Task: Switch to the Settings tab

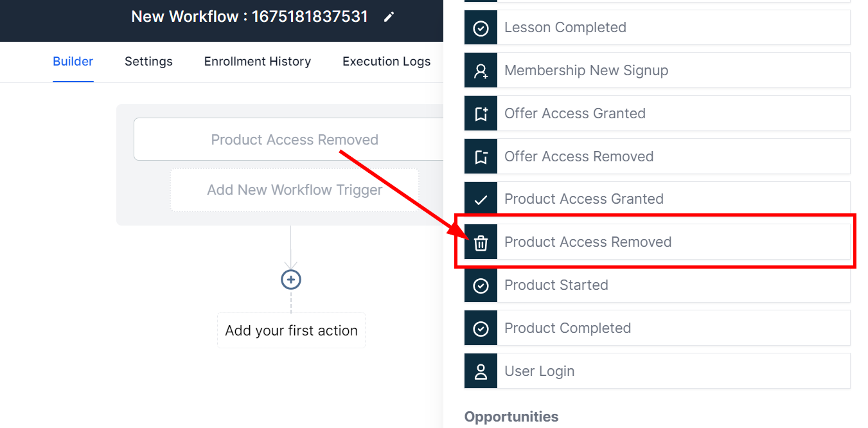Action: [x=148, y=62]
